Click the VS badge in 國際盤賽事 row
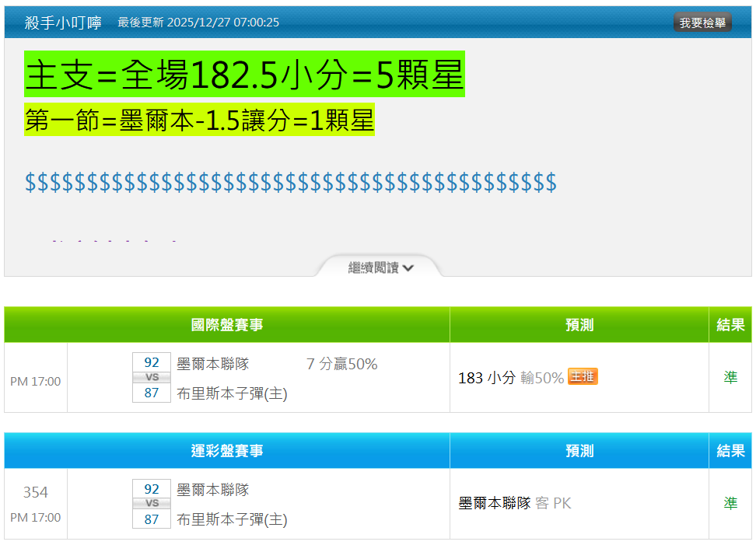 [x=152, y=377]
